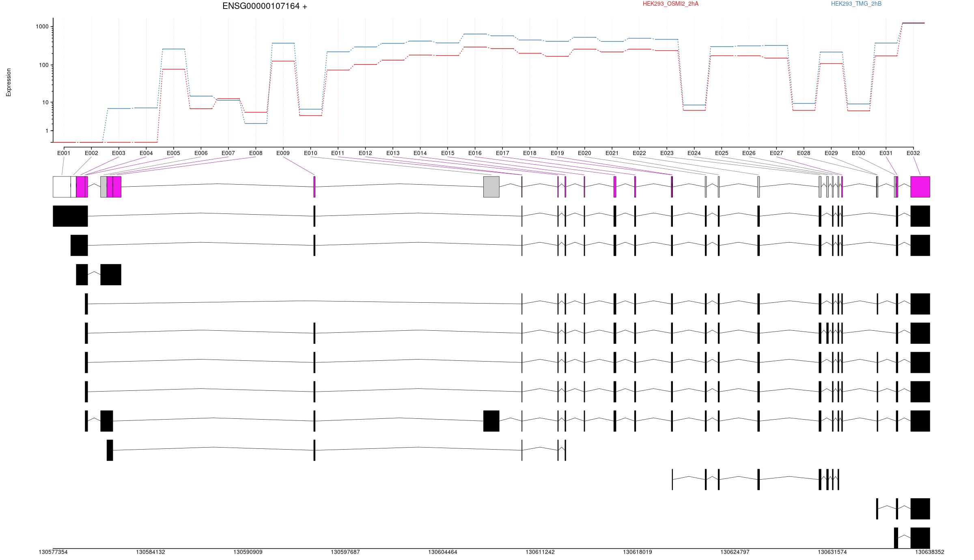Click genomic coordinate 130584132
The image size is (974, 560).
[151, 552]
